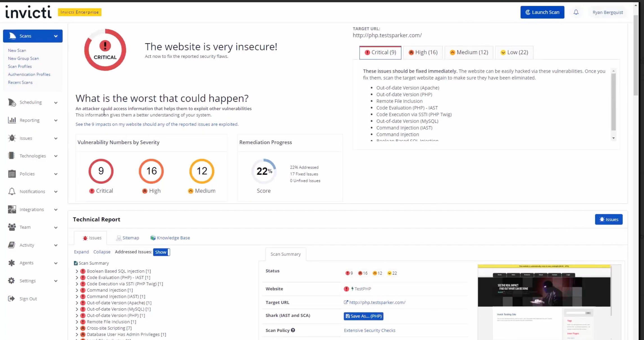Open the Recent Scans link
Viewport: 644px width, 340px height.
coord(20,82)
